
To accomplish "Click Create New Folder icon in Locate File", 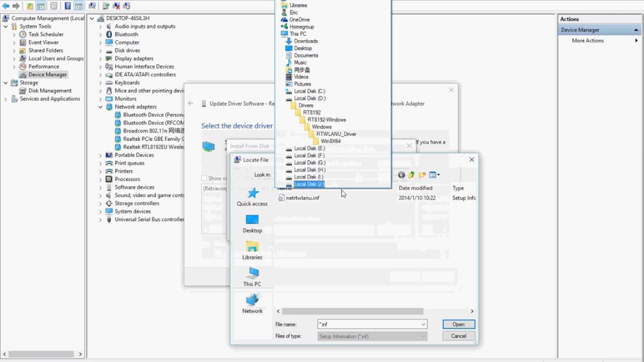I will pos(422,175).
